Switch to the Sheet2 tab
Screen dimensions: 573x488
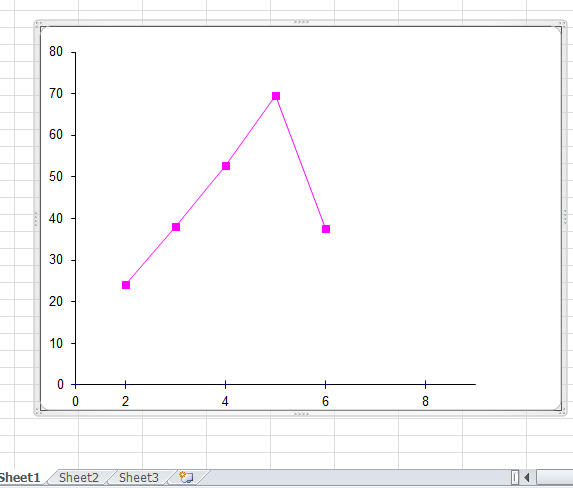tap(79, 477)
